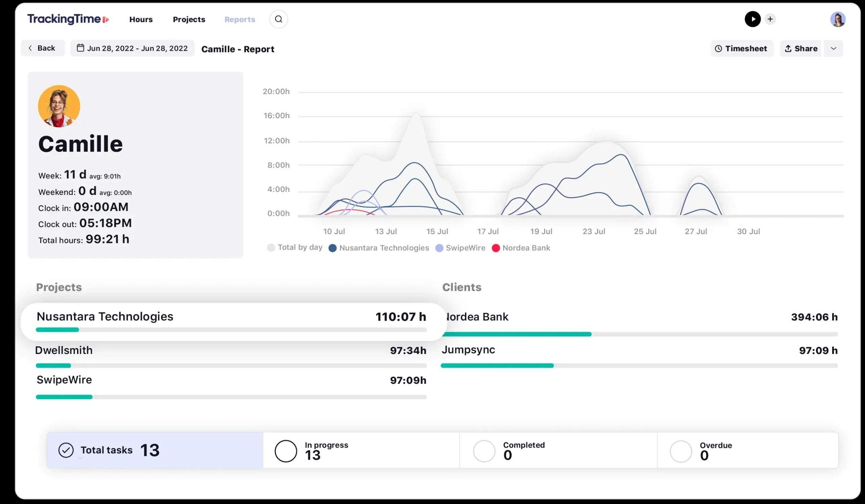Click the Projects section heading
This screenshot has width=865, height=504.
(x=59, y=287)
